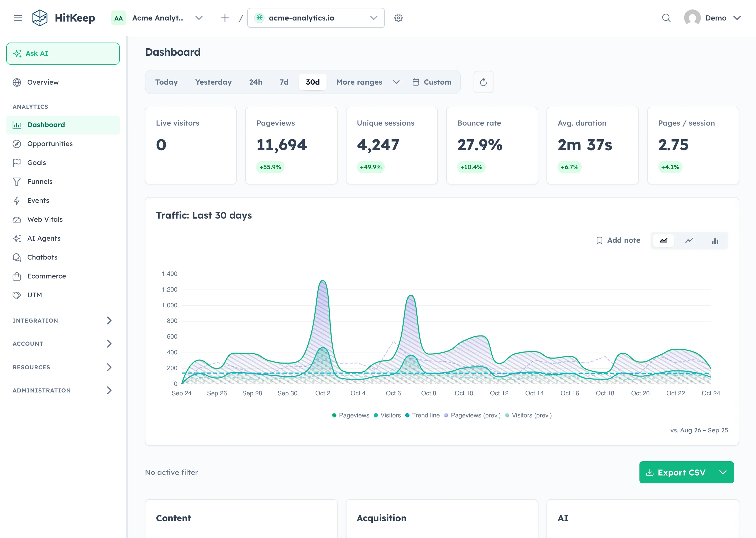Select the 7d range tab
The height and width of the screenshot is (538, 756).
pos(284,82)
